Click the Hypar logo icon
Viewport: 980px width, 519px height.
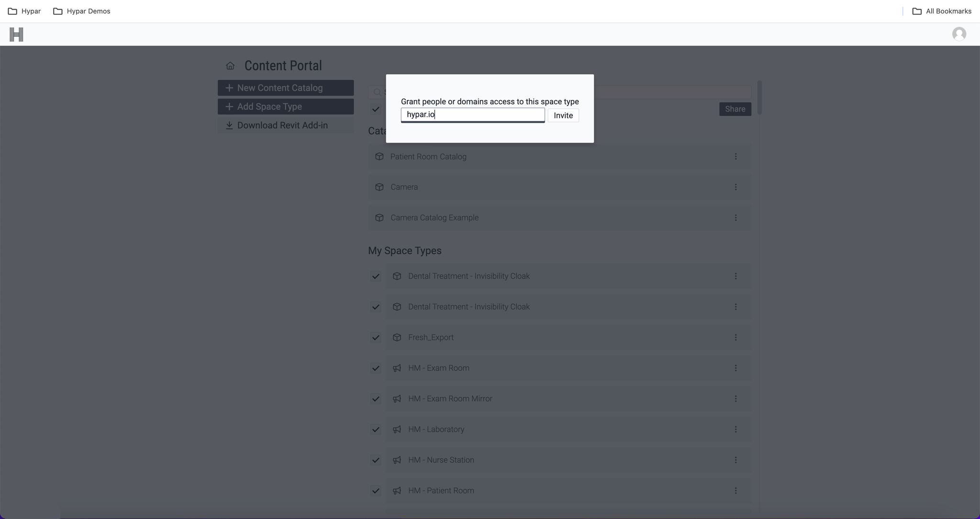(x=16, y=34)
